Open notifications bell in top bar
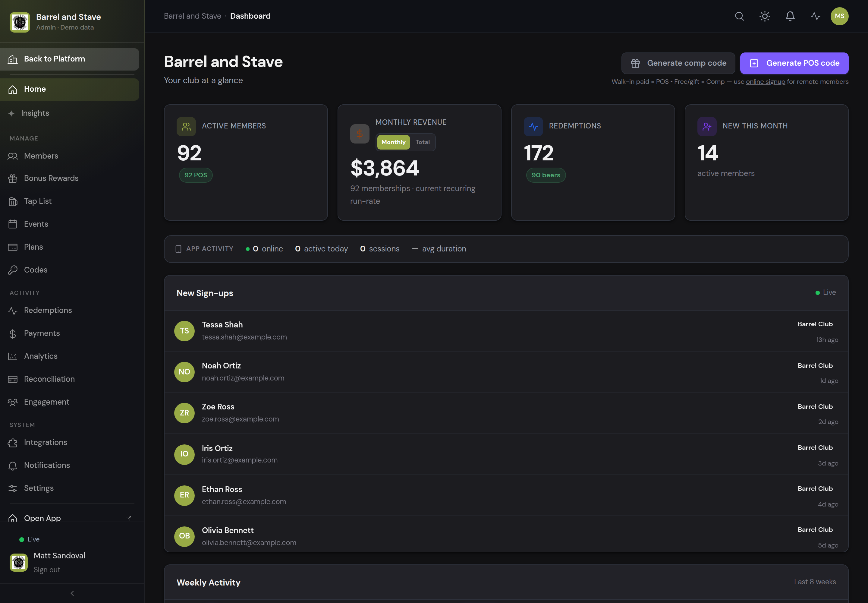The width and height of the screenshot is (868, 603). [790, 16]
